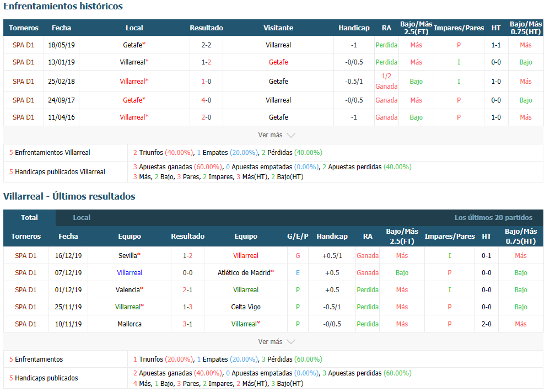Click blue Villarreal in the 07/12/19 row

130,273
